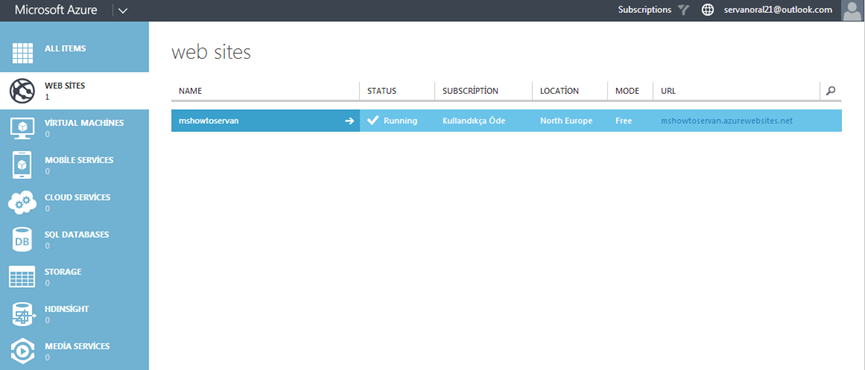Switch to CLOUD SERVICES section
Viewport: 865px width, 370px height.
coord(77,197)
